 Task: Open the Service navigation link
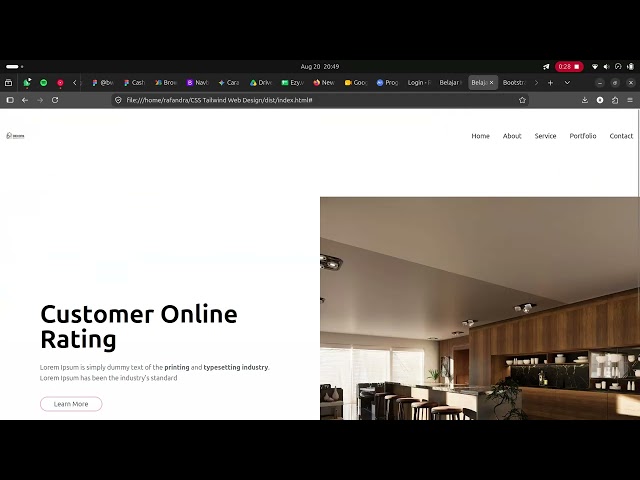[x=545, y=136]
